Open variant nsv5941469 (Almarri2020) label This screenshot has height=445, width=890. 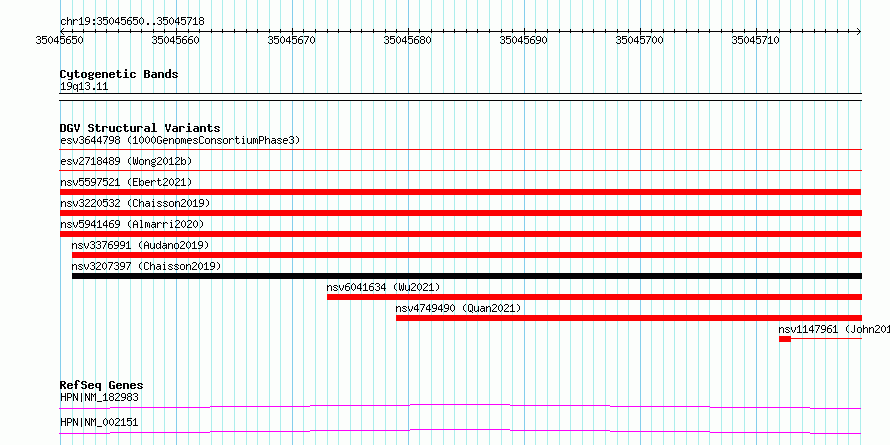pyautogui.click(x=132, y=224)
